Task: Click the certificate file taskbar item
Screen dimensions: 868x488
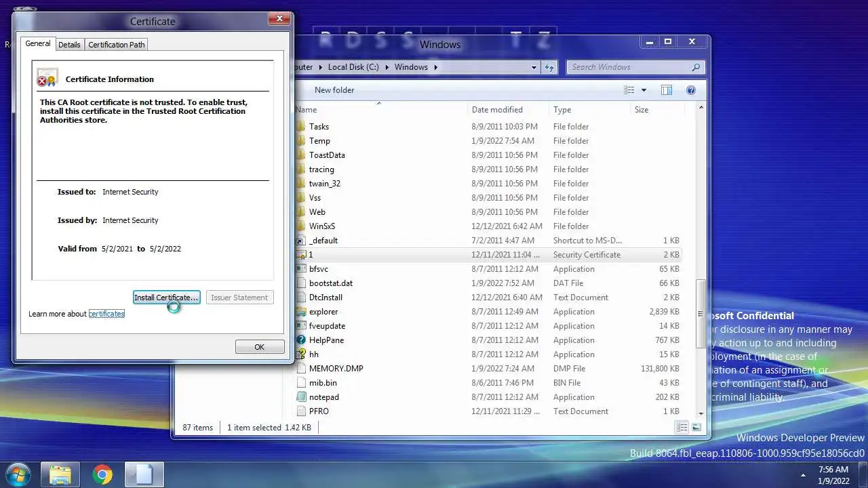Action: (x=144, y=474)
